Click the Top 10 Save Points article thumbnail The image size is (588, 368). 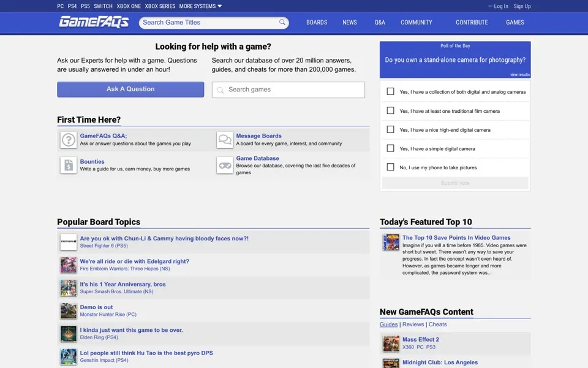(391, 242)
